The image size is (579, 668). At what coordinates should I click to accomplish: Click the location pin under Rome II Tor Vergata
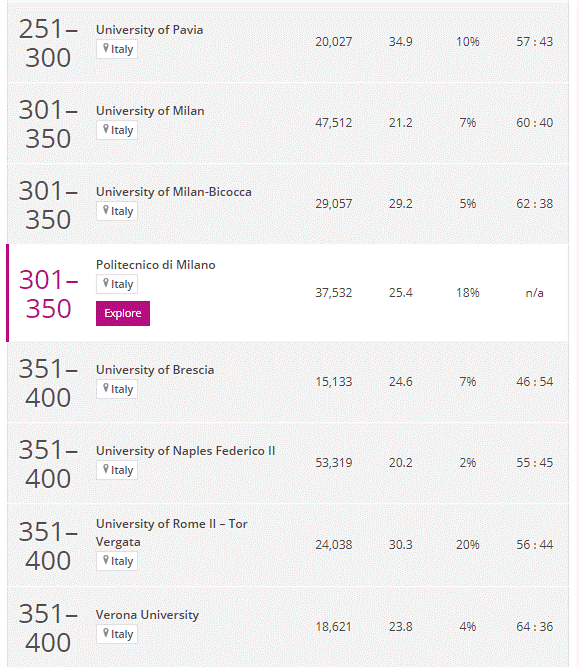(x=106, y=560)
